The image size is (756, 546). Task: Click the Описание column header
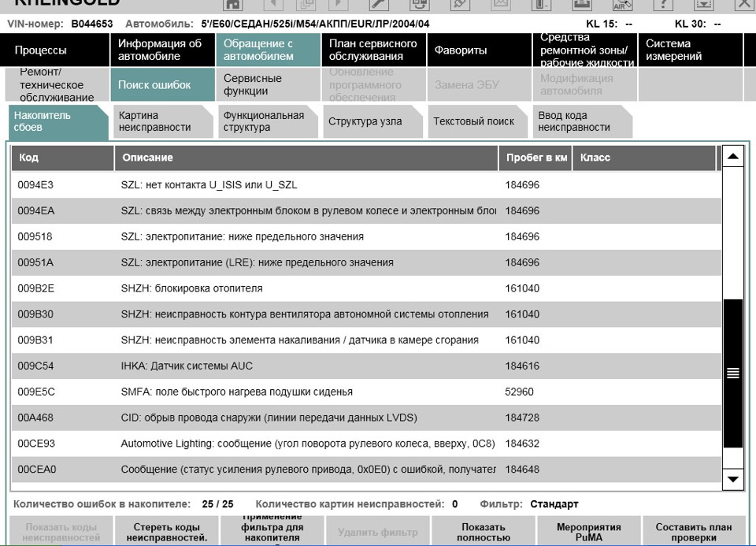coord(306,158)
